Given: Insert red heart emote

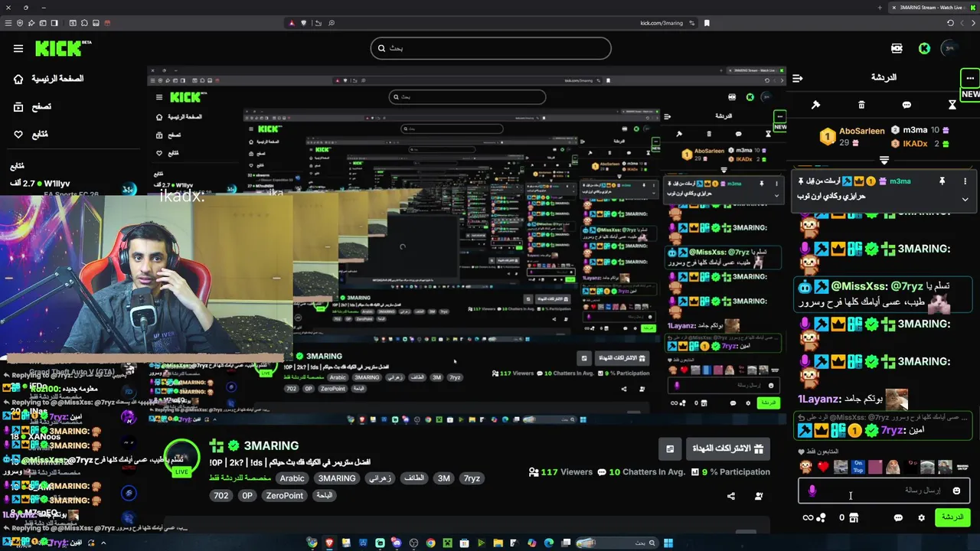Looking at the screenshot, I should tap(823, 467).
